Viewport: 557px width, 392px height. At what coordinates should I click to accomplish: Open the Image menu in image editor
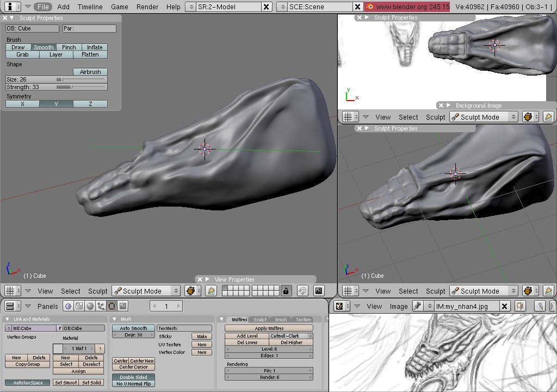[x=399, y=307]
